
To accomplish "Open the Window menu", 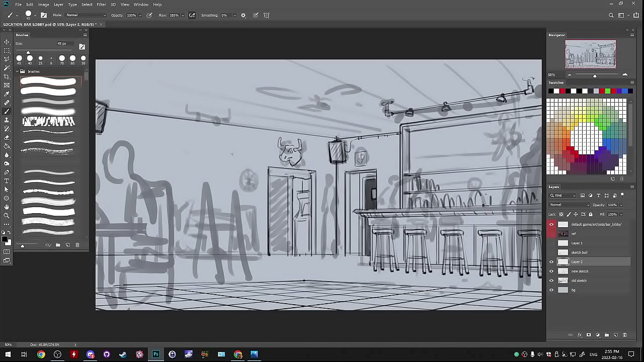I will click(141, 5).
